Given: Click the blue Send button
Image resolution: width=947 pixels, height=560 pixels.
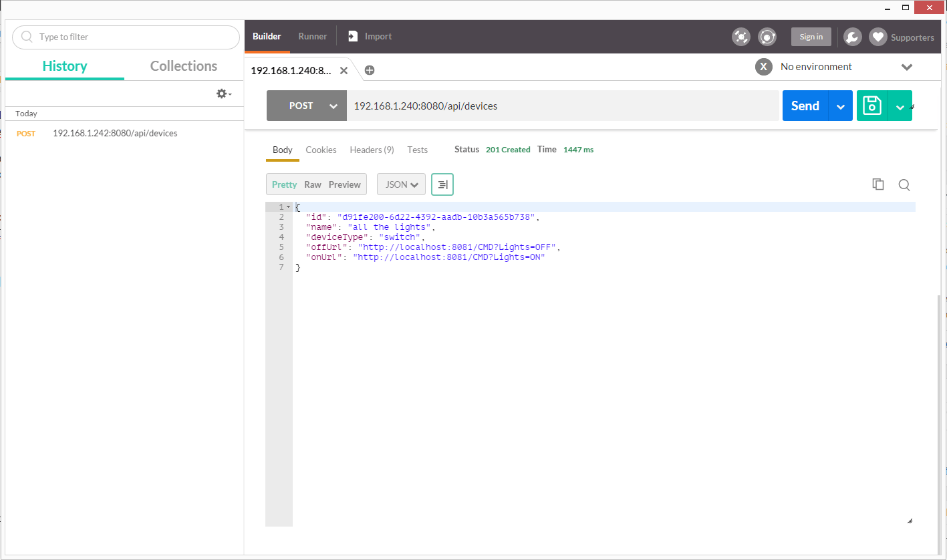Looking at the screenshot, I should (805, 106).
